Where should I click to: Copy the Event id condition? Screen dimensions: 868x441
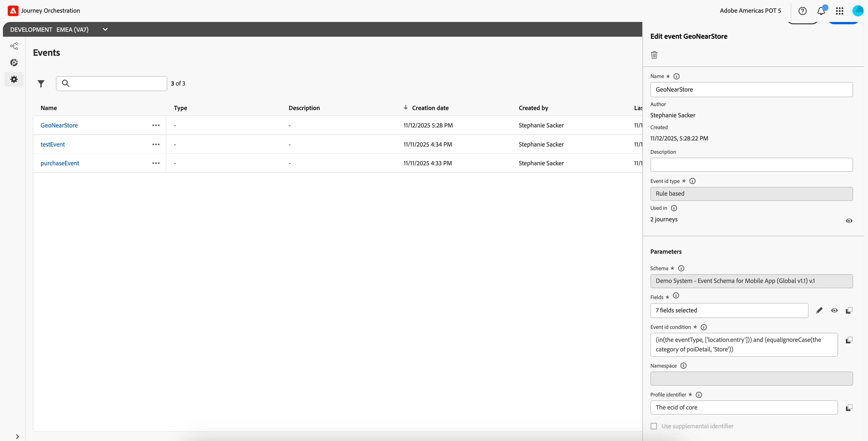pos(849,340)
